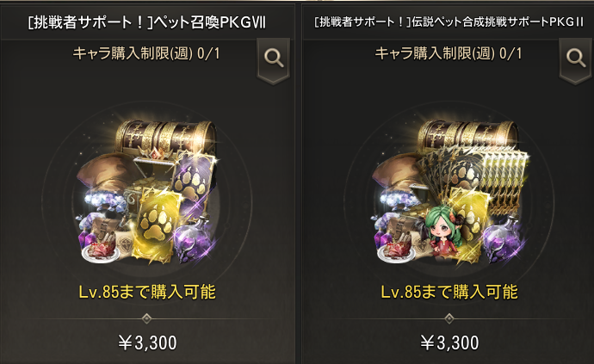Click the treasure chest in right package
This screenshot has width=594, height=364.
pyautogui.click(x=467, y=136)
